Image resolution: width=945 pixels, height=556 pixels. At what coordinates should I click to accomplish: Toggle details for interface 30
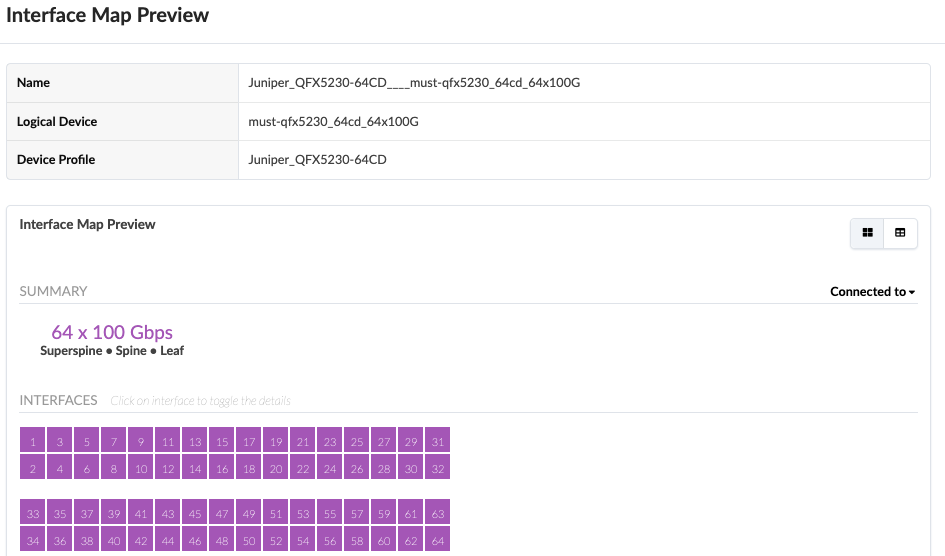[410, 467]
